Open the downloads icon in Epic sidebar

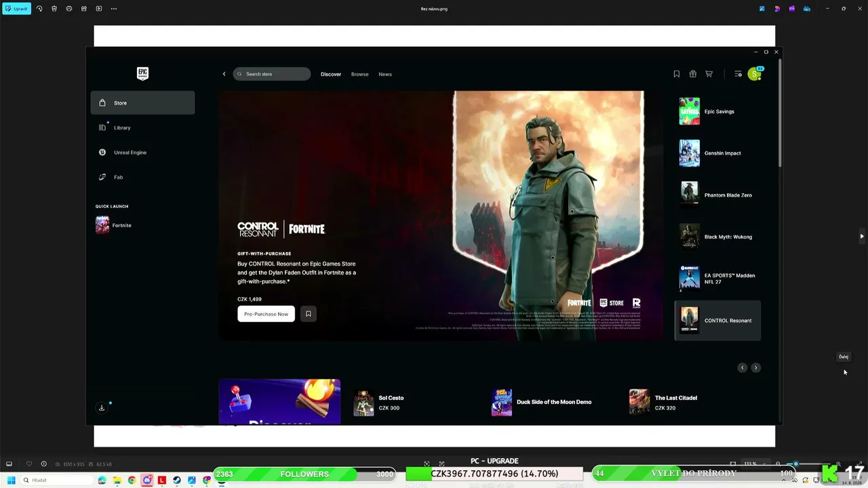[x=102, y=408]
